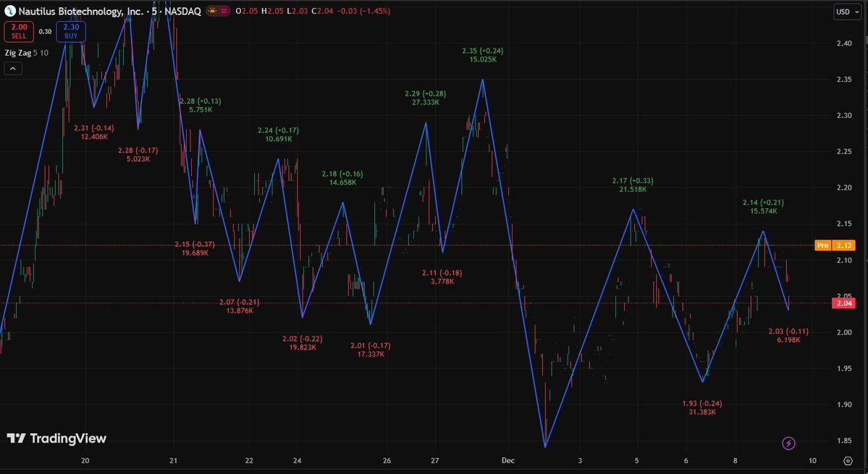
Task: Click the zigzag label 2.18 (+0.16) 14.658K
Action: click(342, 178)
